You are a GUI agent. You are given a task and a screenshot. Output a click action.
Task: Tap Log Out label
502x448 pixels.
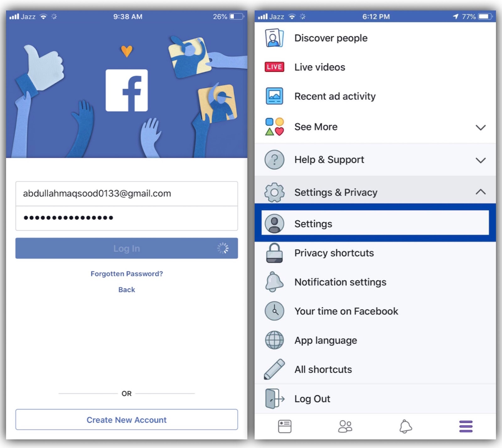312,399
